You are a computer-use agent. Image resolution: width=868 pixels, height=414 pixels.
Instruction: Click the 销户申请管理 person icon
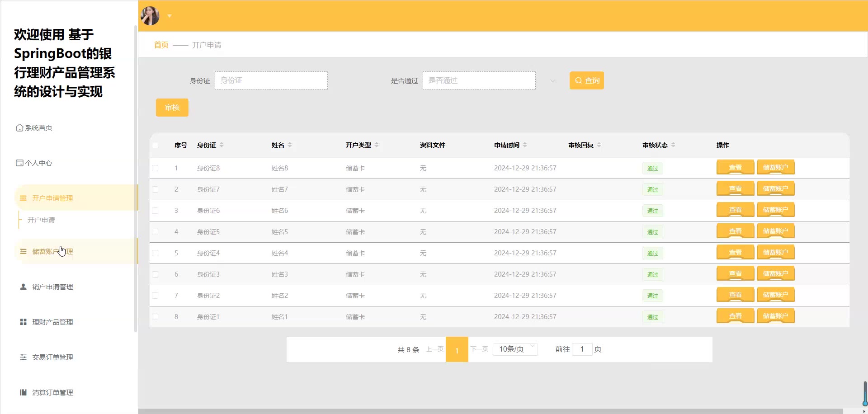[x=23, y=287]
